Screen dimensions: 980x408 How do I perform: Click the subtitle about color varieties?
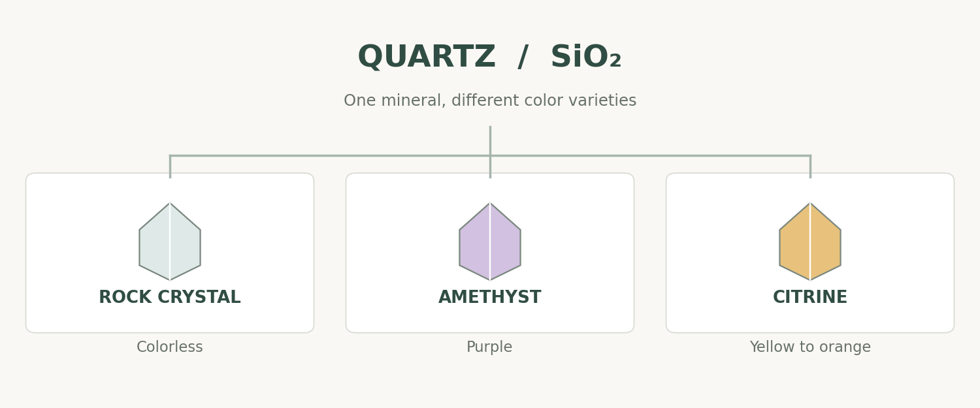[490, 101]
